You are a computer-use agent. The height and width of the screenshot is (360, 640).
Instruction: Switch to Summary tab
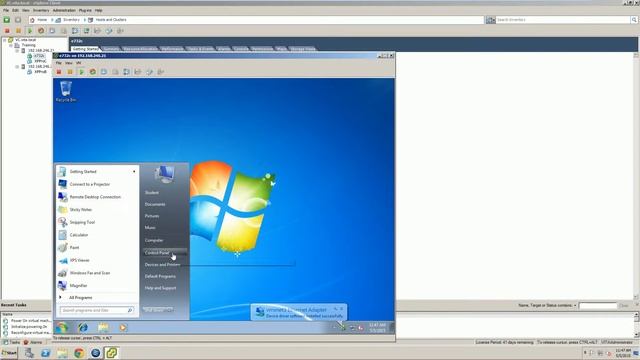pos(111,49)
